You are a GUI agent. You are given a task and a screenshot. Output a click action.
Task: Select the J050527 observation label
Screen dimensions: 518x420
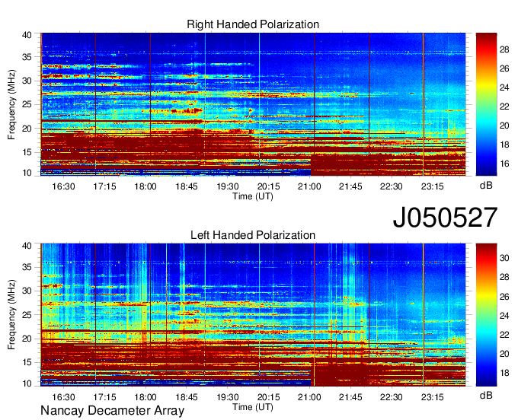point(445,218)
